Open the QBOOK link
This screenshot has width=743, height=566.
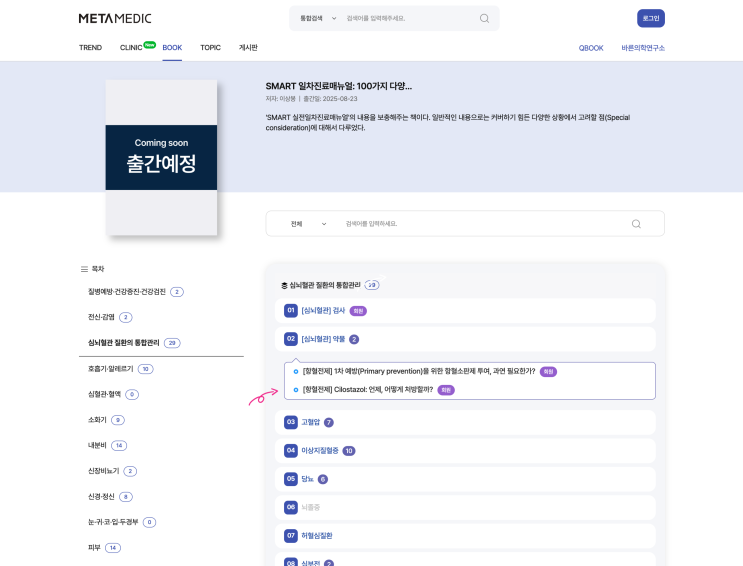(x=591, y=48)
